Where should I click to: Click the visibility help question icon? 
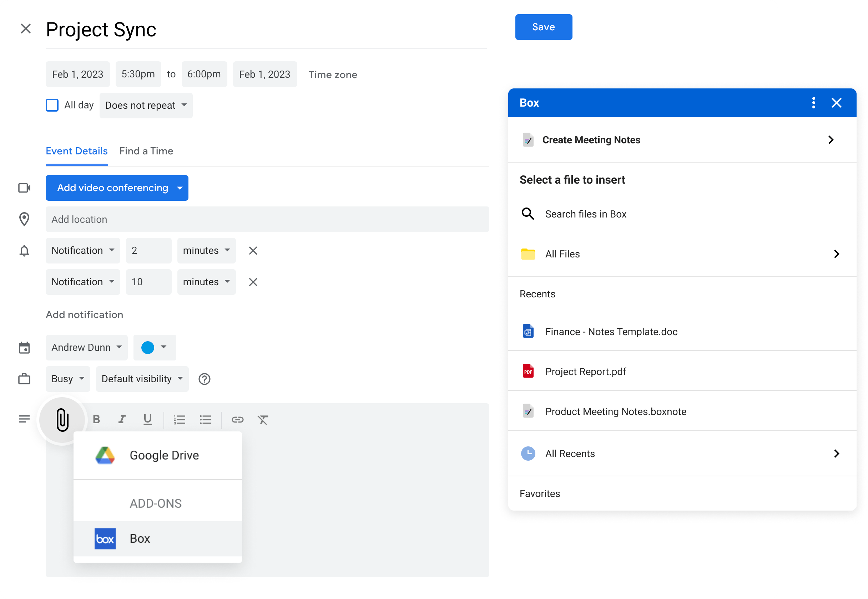204,379
